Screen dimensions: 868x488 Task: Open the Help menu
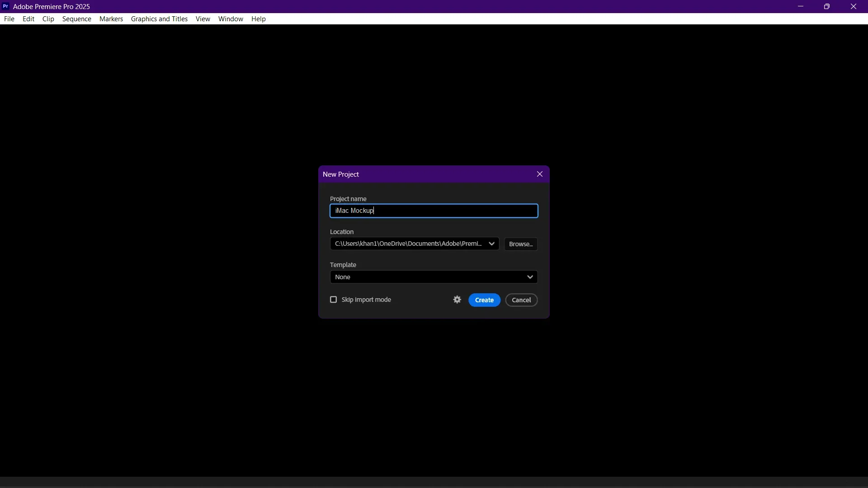258,19
